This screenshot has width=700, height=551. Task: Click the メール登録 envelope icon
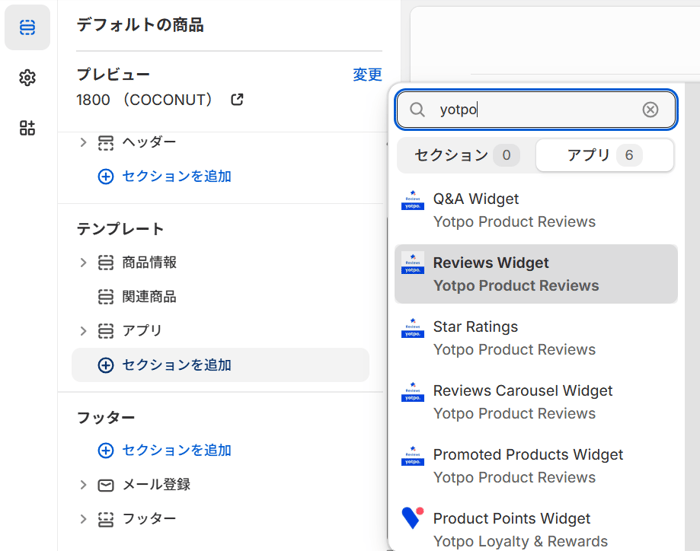[106, 485]
